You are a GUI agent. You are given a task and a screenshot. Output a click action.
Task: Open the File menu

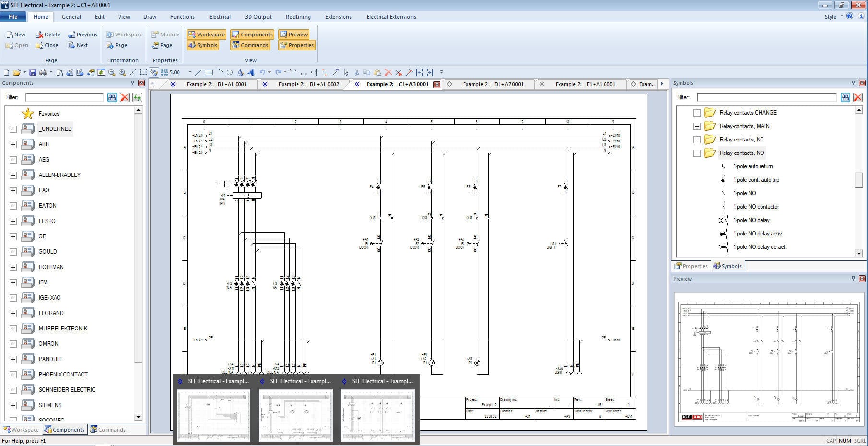click(13, 17)
